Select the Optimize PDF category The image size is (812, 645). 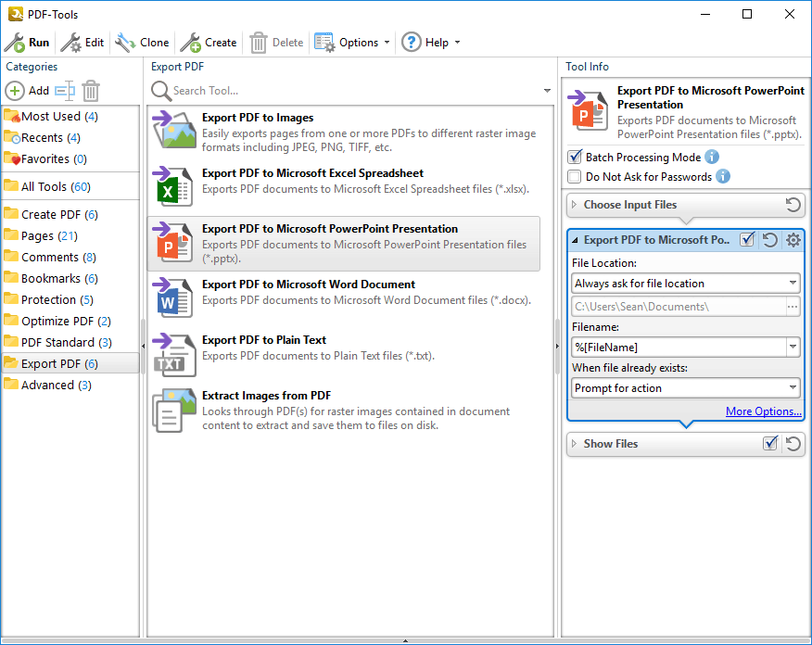[x=70, y=321]
